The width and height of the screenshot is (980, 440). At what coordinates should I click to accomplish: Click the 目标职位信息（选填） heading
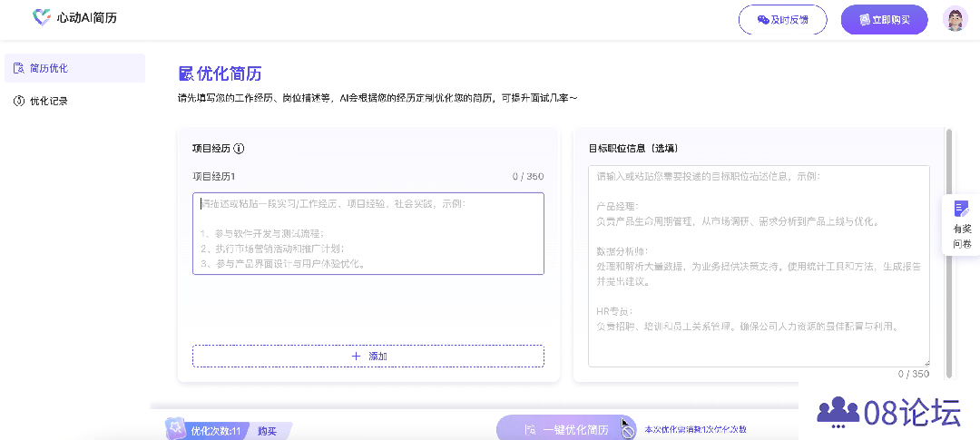click(x=633, y=149)
